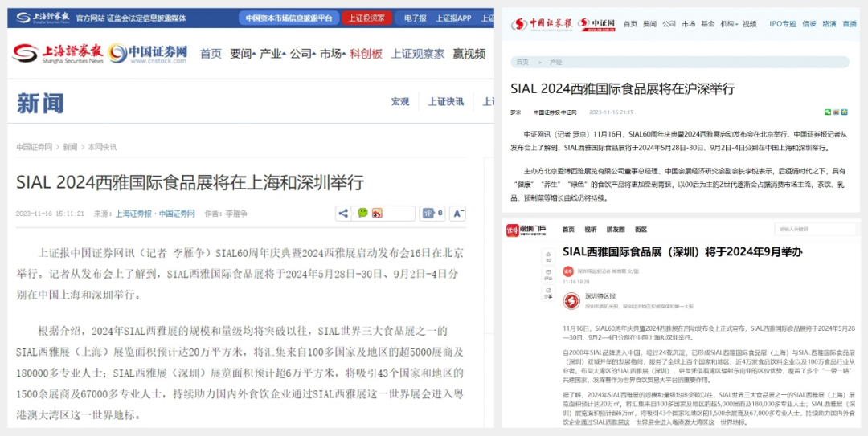Click the round 深圳特区报 publisher avatar
The height and width of the screenshot is (436, 868).
coord(571,301)
